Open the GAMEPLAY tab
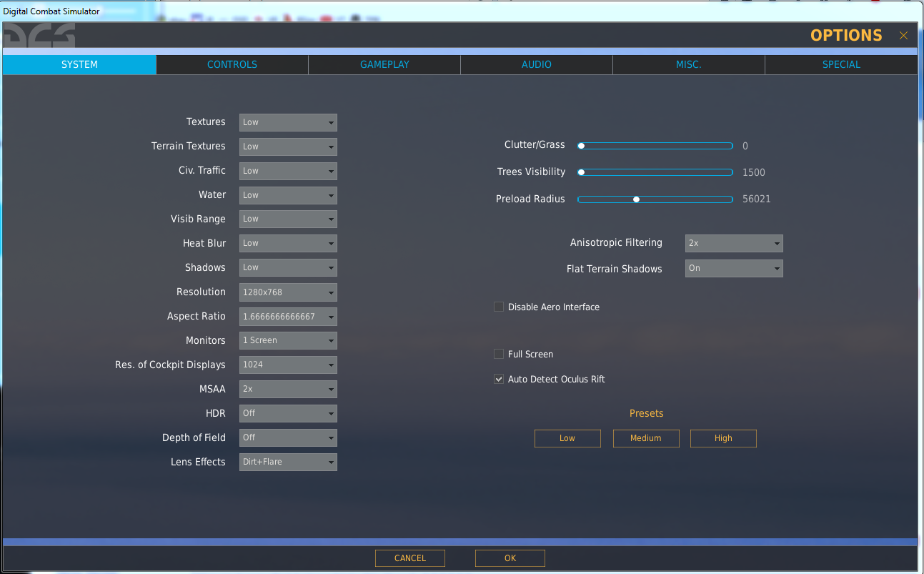The width and height of the screenshot is (924, 574). [384, 64]
